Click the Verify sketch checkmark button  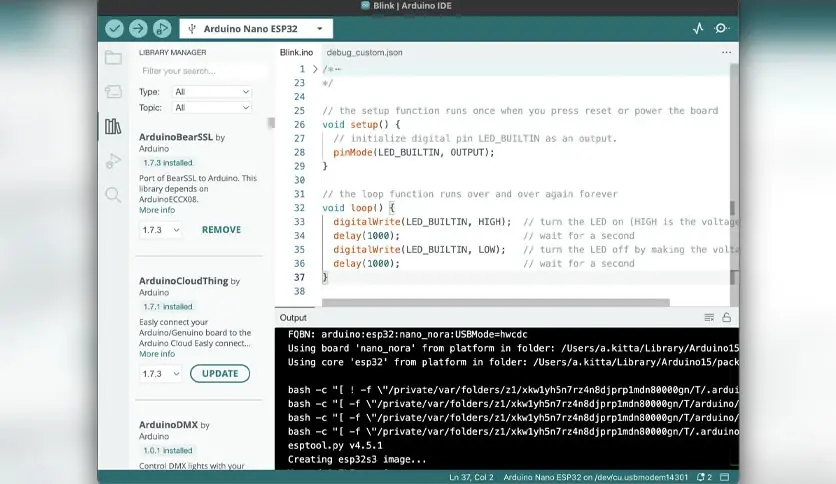114,29
